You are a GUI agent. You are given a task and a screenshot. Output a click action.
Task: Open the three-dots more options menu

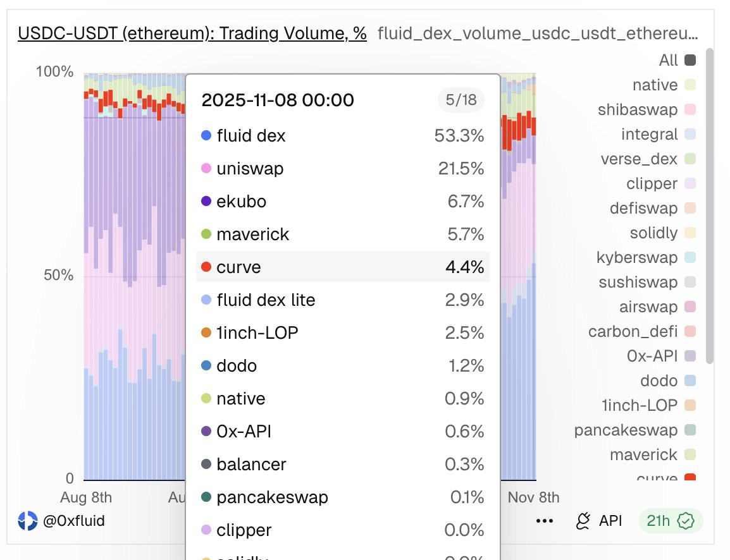click(x=544, y=521)
